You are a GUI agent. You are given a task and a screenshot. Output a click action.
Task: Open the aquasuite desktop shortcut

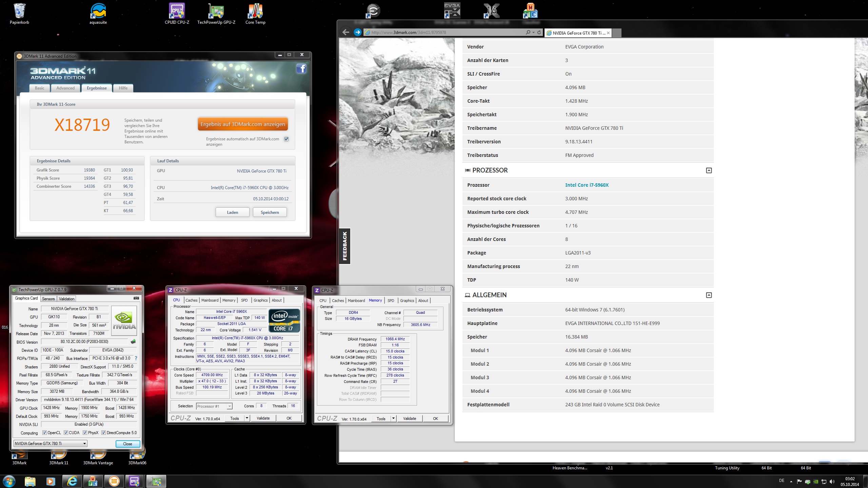(x=98, y=14)
